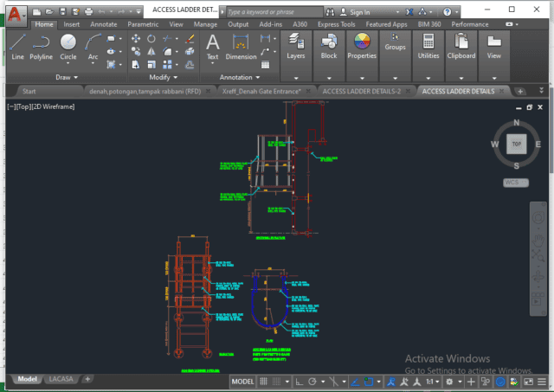Open the Parametric ribbon tab
The height and width of the screenshot is (392, 554).
(143, 24)
